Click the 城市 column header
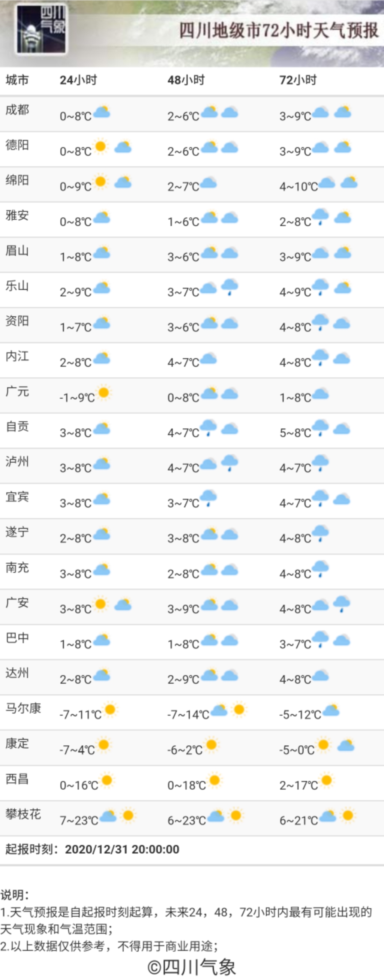 click(17, 80)
